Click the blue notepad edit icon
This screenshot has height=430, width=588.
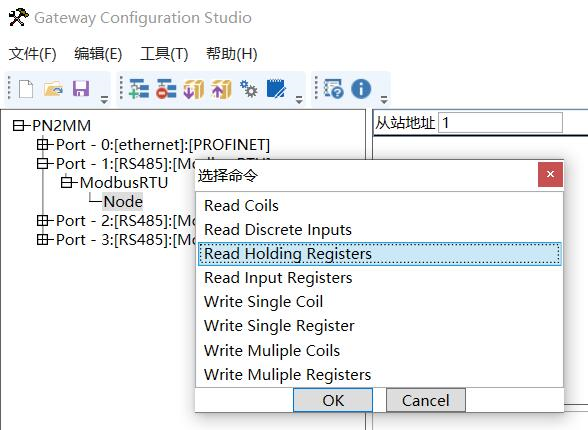pyautogui.click(x=276, y=89)
